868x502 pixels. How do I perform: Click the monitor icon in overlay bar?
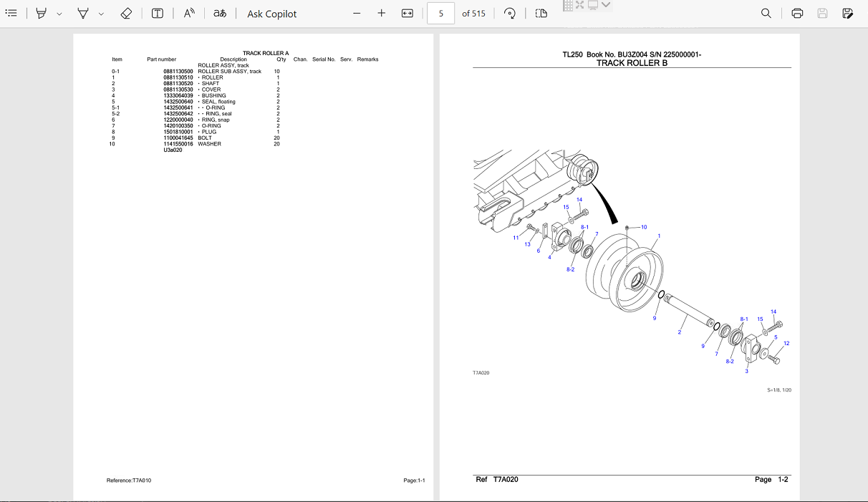(x=593, y=5)
